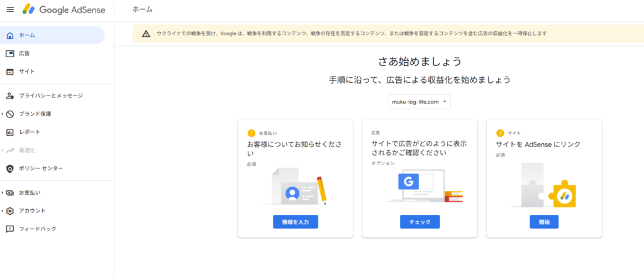Click the フィードバック icon in sidebar

[x=10, y=229]
